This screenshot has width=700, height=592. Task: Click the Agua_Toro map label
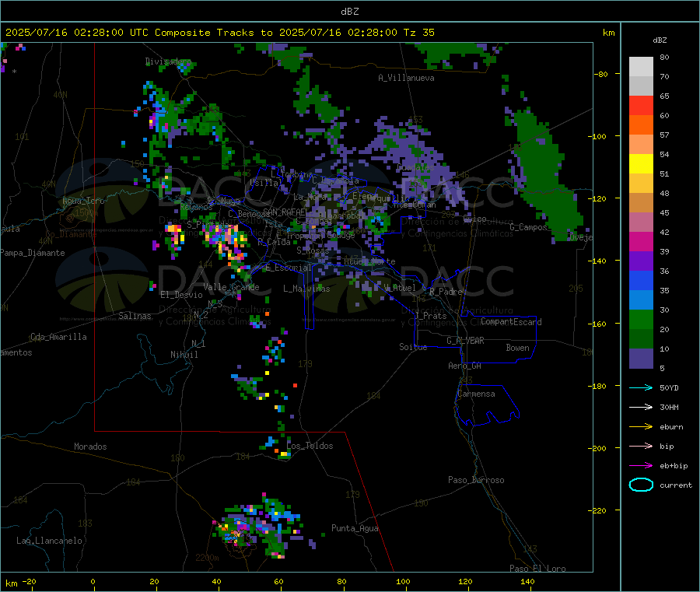pos(83,201)
